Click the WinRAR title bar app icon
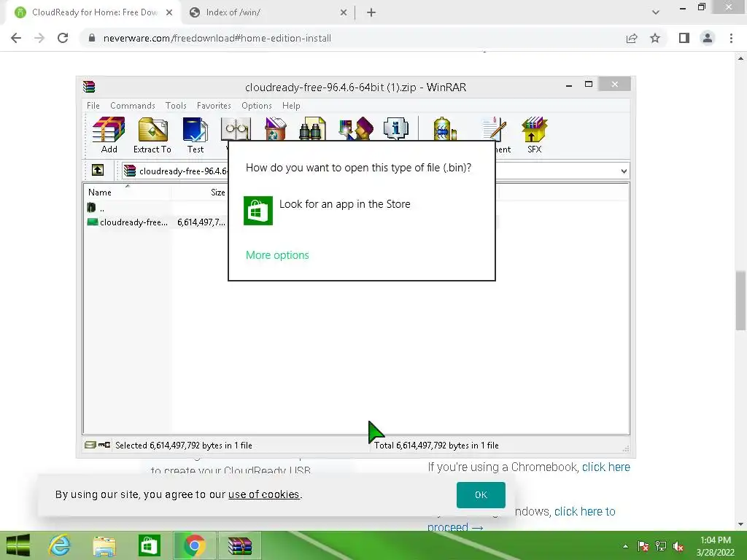This screenshot has width=747, height=560. (89, 87)
